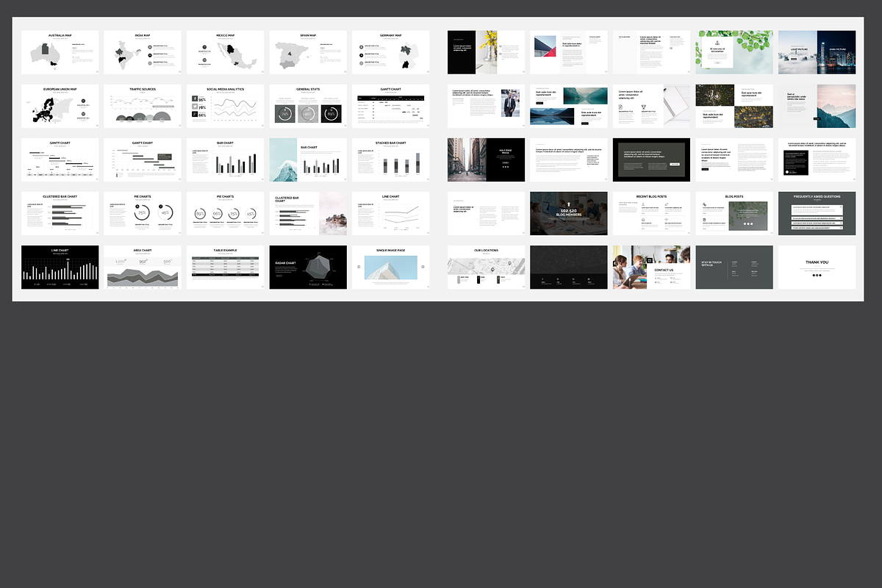Select the Frequently Asked Questions slide
Viewport: 882px width, 588px height.
pos(817,213)
